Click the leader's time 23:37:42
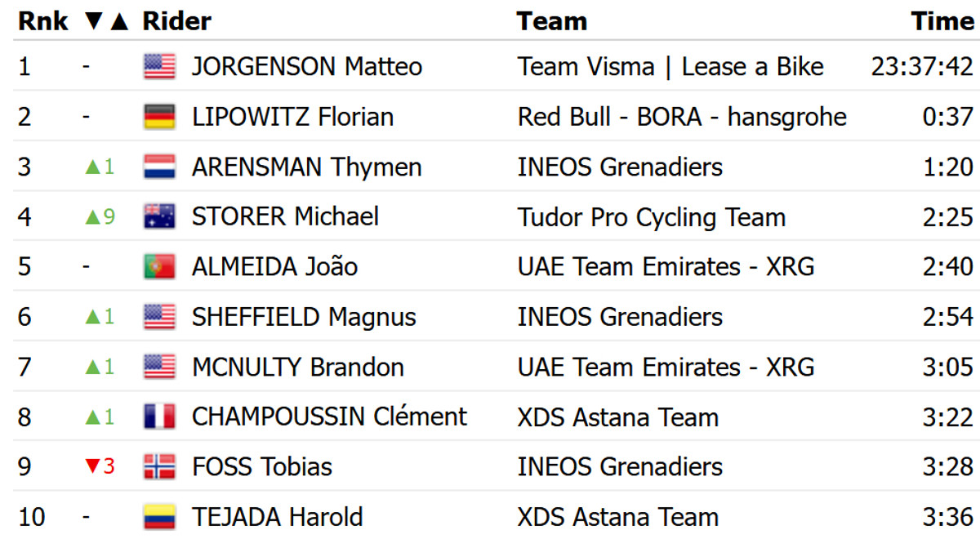 click(x=922, y=66)
